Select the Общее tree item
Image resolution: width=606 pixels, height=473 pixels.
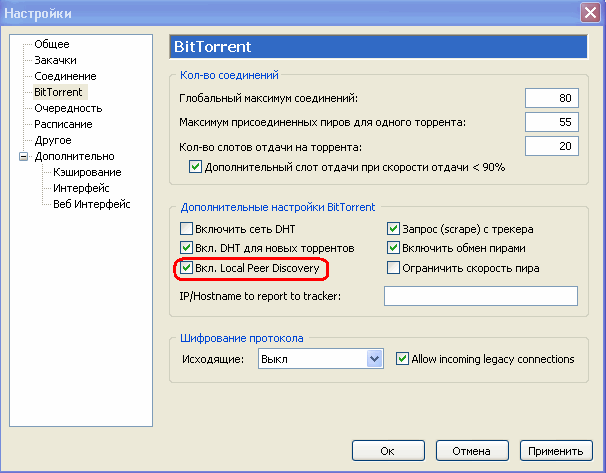[52, 44]
